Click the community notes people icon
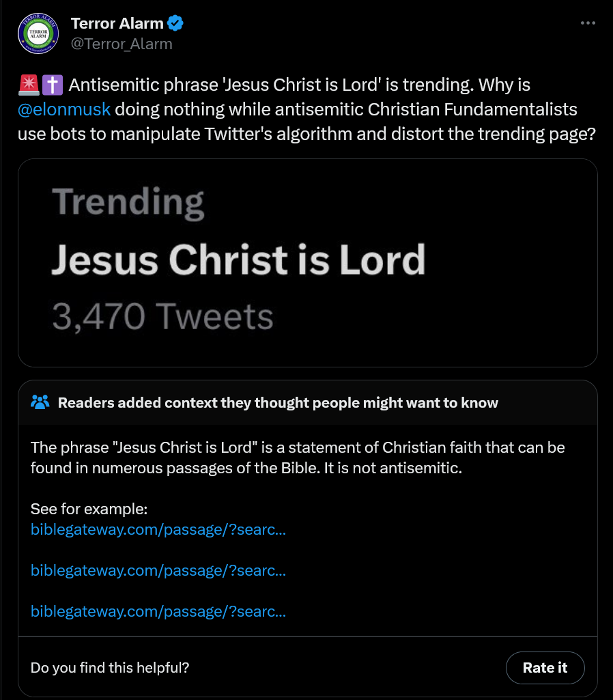The height and width of the screenshot is (700, 613). click(40, 402)
